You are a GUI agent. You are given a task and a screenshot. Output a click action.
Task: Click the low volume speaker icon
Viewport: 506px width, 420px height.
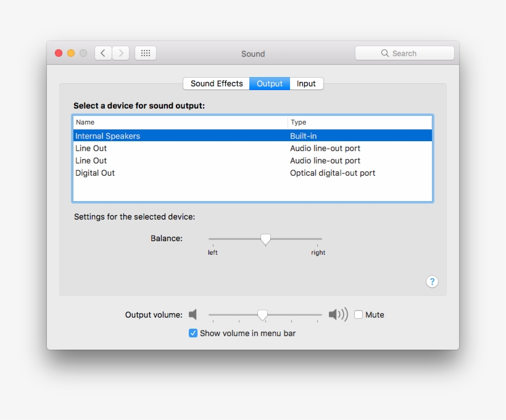[x=193, y=314]
